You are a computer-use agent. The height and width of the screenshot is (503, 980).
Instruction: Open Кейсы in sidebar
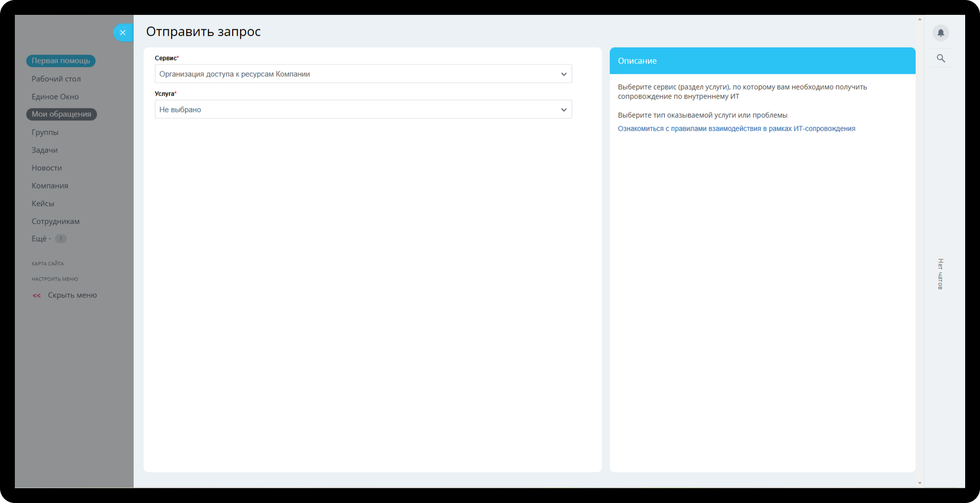[43, 204]
